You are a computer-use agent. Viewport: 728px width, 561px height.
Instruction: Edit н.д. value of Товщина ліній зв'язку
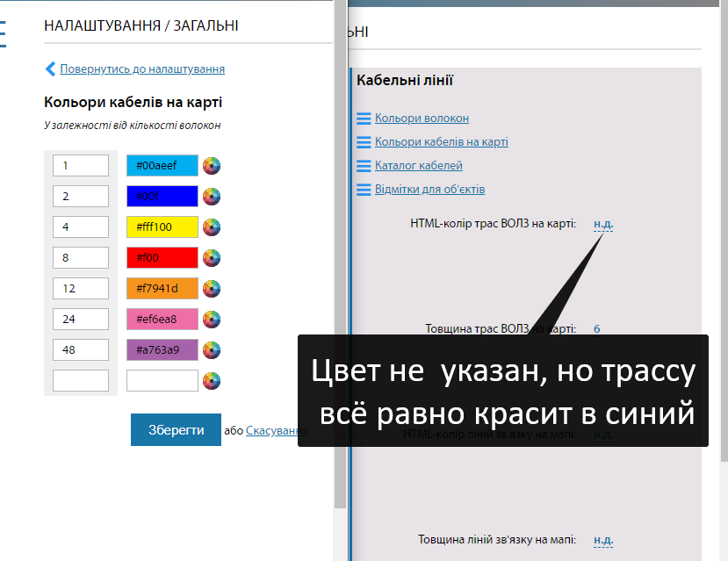pos(603,540)
